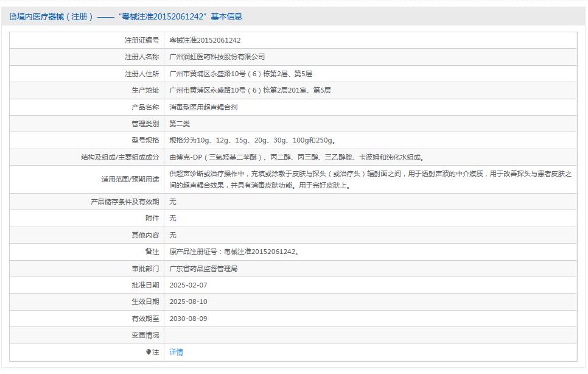Image resolution: width=588 pixels, height=374 pixels.
Task: Open the 详情 link in the 注 row
Action: click(x=176, y=352)
